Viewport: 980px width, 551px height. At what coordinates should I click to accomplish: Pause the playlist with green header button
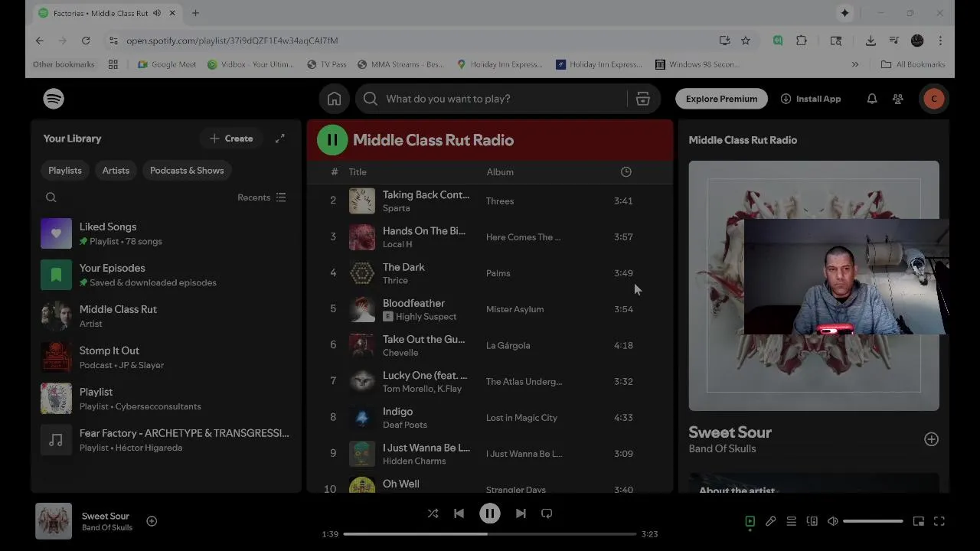332,140
